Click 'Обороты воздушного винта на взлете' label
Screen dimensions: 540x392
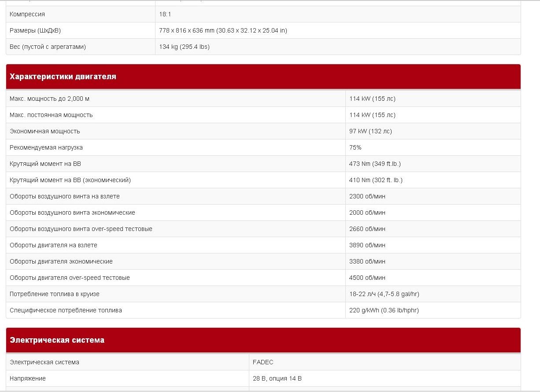pos(65,196)
